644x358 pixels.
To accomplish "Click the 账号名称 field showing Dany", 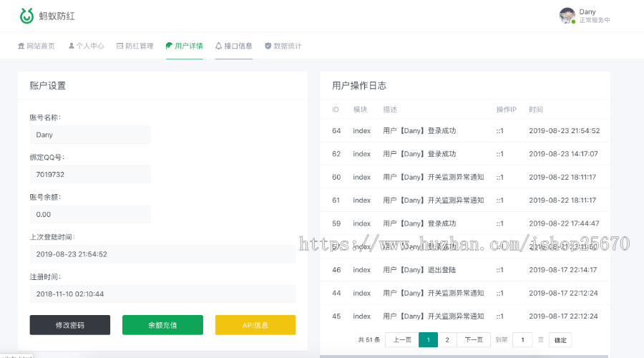I will [90, 135].
